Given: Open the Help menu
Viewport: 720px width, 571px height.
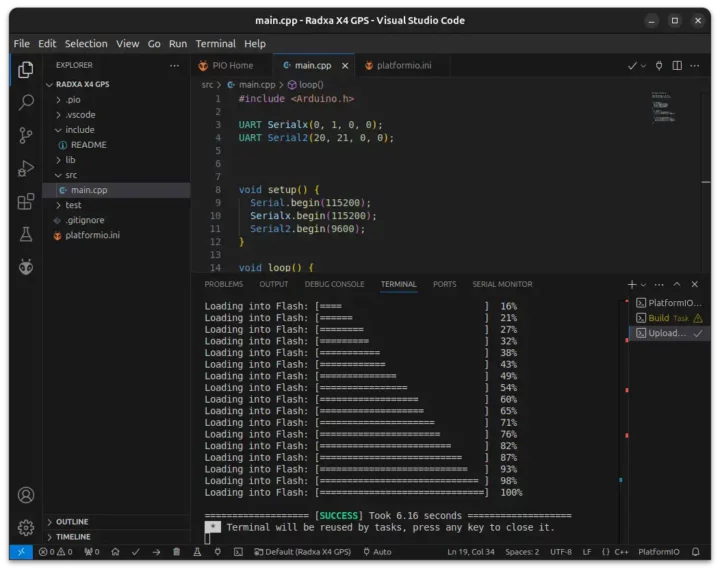Looking at the screenshot, I should 255,44.
